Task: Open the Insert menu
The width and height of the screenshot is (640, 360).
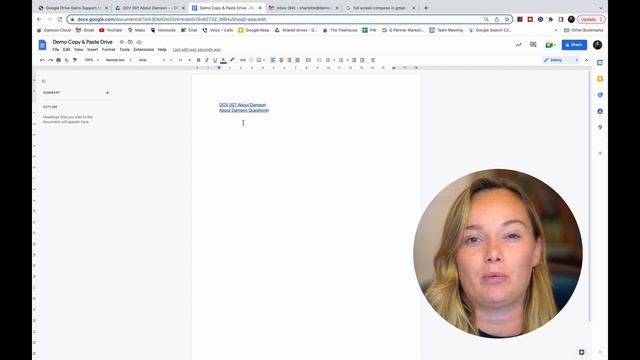Action: pos(93,49)
